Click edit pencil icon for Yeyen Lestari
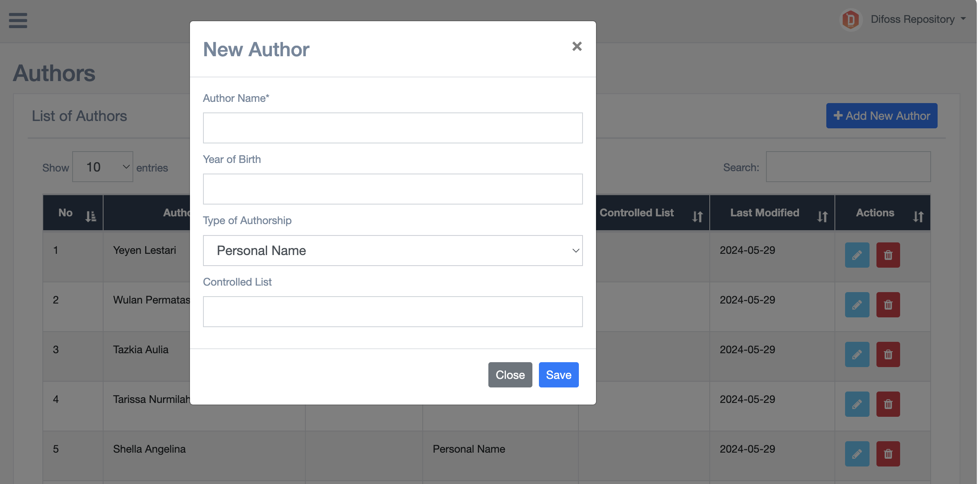The height and width of the screenshot is (484, 980). pos(857,255)
